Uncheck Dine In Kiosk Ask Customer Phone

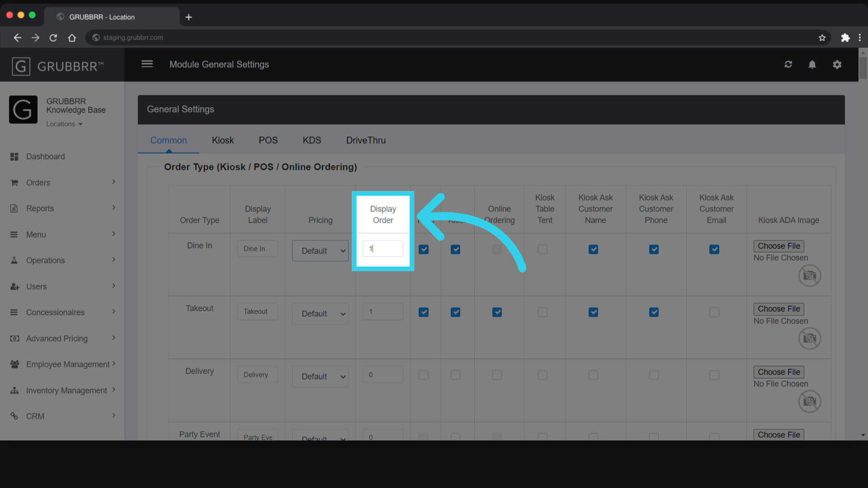[x=654, y=249]
